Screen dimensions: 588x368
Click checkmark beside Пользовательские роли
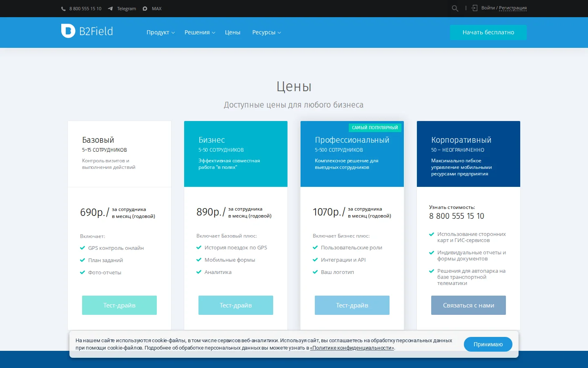[315, 247]
